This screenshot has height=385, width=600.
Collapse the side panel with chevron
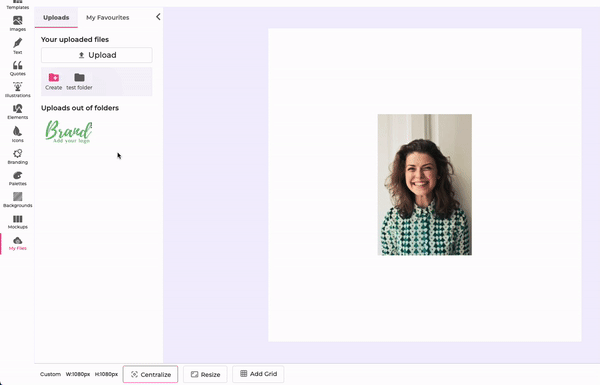tap(158, 17)
